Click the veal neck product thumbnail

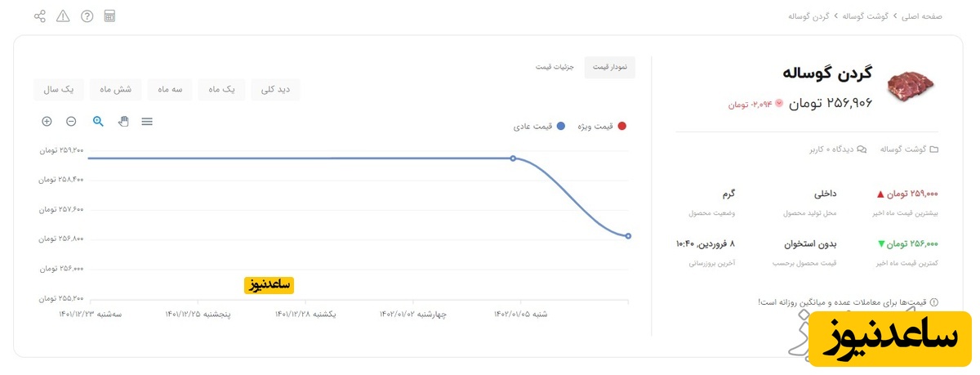click(x=909, y=84)
